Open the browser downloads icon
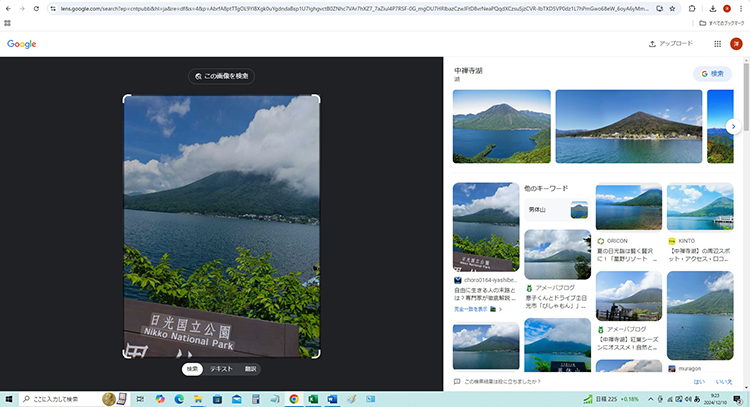Viewport: 750px width, 407px height. tap(713, 9)
